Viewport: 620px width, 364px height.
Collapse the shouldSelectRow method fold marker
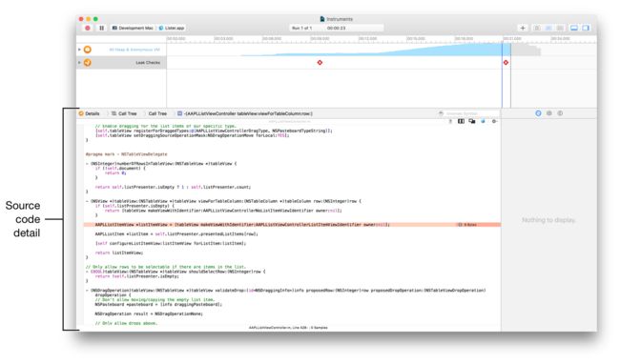click(x=88, y=272)
